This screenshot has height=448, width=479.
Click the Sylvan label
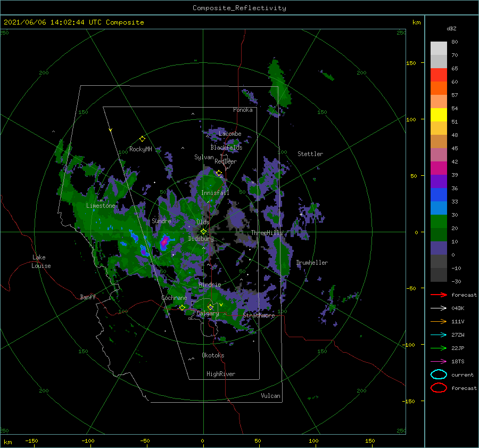click(204, 157)
